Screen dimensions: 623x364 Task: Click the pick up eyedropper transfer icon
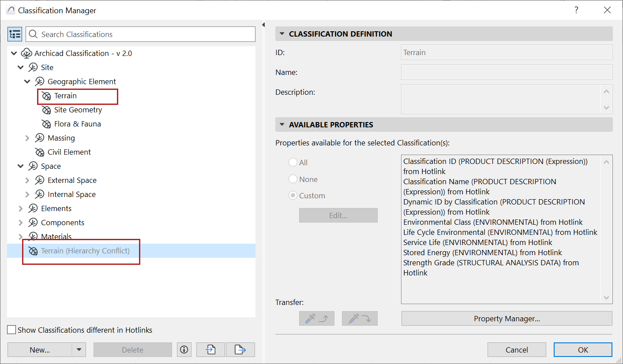click(316, 318)
